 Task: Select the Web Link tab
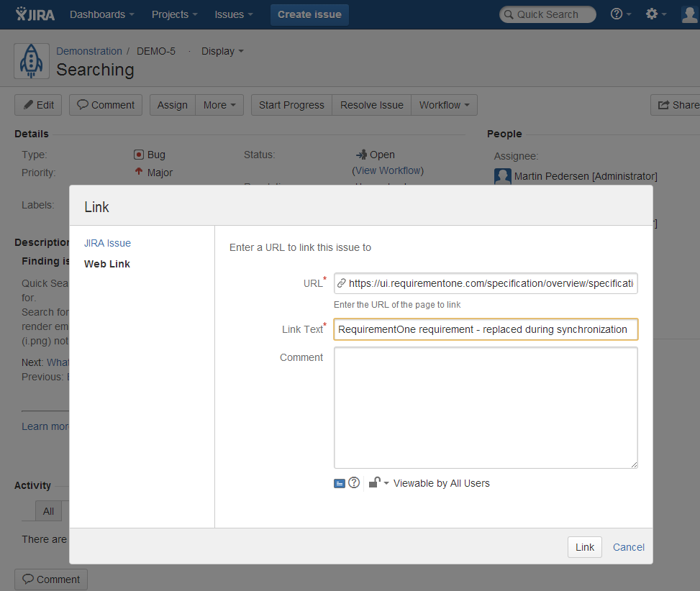pyautogui.click(x=107, y=264)
